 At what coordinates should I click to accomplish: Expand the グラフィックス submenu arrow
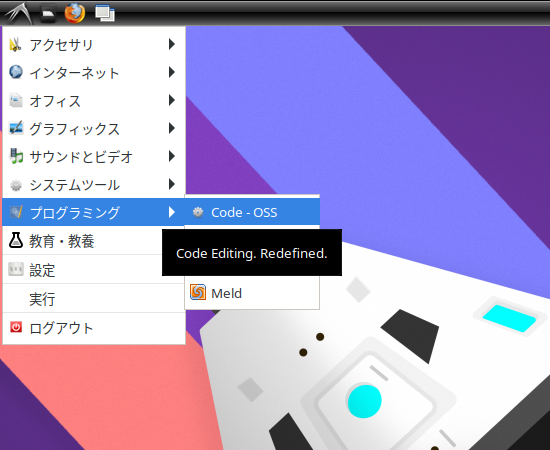(x=172, y=128)
